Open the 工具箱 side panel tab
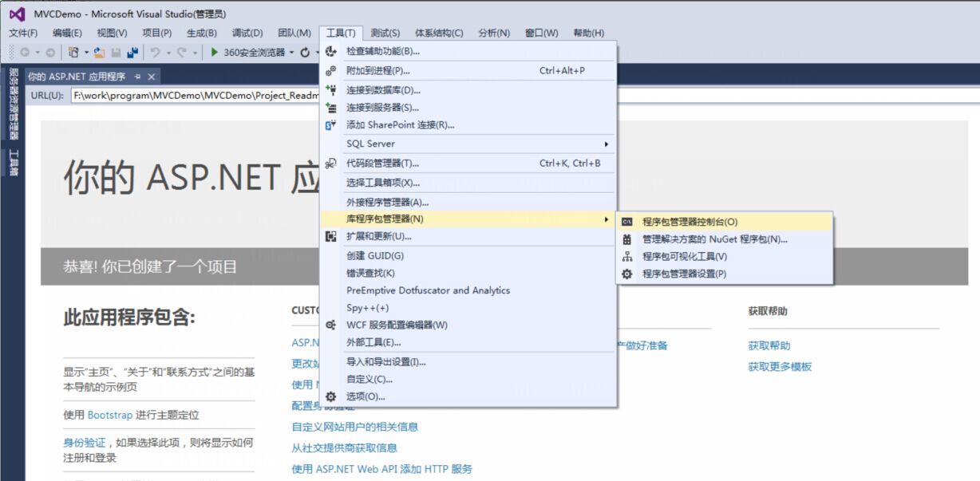 point(13,163)
